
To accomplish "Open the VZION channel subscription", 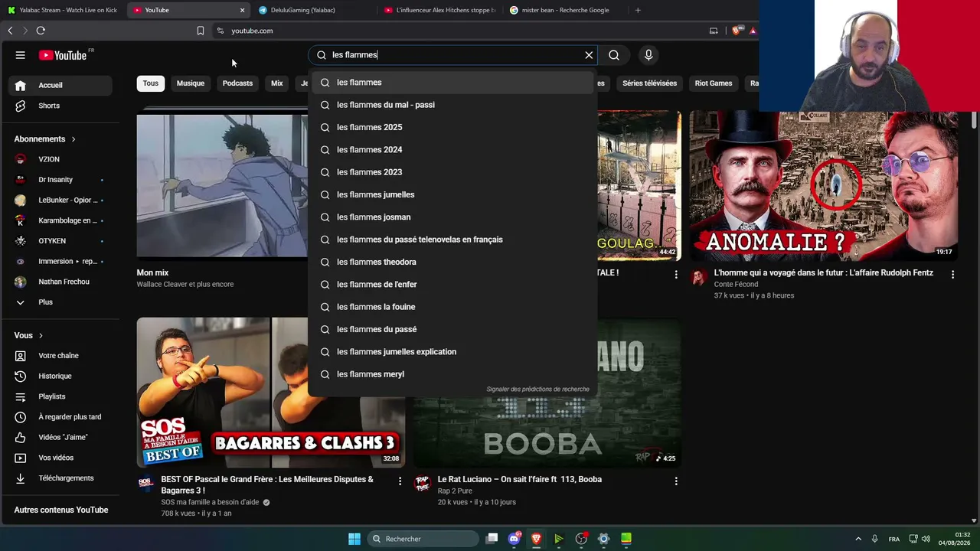I will 60,159.
